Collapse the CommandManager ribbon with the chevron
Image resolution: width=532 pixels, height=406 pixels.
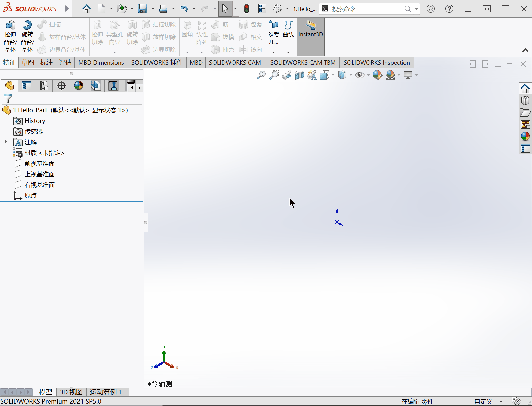pos(525,50)
